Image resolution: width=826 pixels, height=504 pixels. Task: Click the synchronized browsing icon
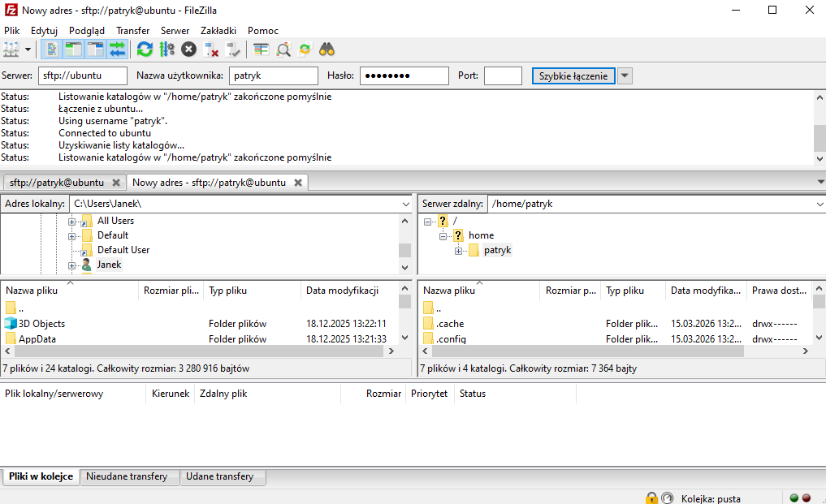(305, 50)
